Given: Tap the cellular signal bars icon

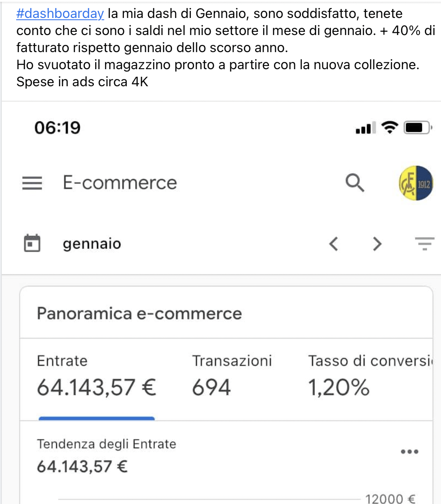Looking at the screenshot, I should click(x=366, y=128).
